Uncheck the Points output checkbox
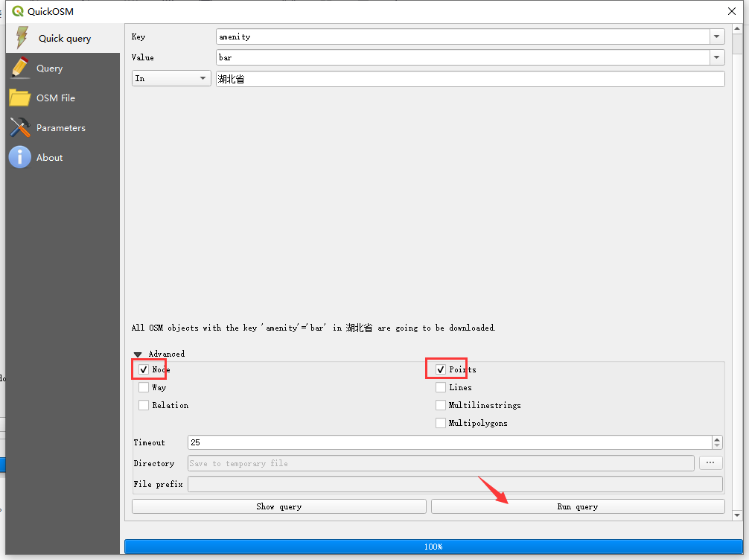The image size is (749, 560). tap(441, 369)
